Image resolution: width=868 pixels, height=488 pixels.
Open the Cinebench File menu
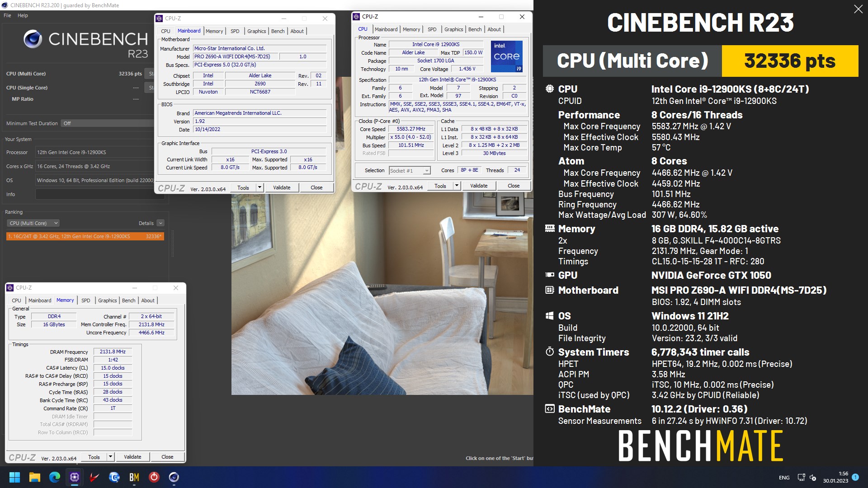click(7, 15)
